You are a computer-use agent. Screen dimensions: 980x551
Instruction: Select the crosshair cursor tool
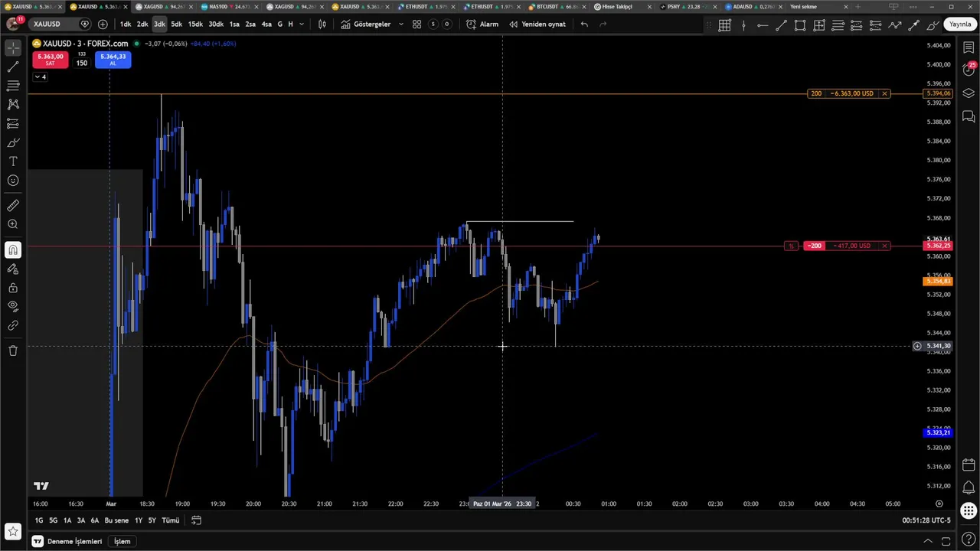click(13, 47)
